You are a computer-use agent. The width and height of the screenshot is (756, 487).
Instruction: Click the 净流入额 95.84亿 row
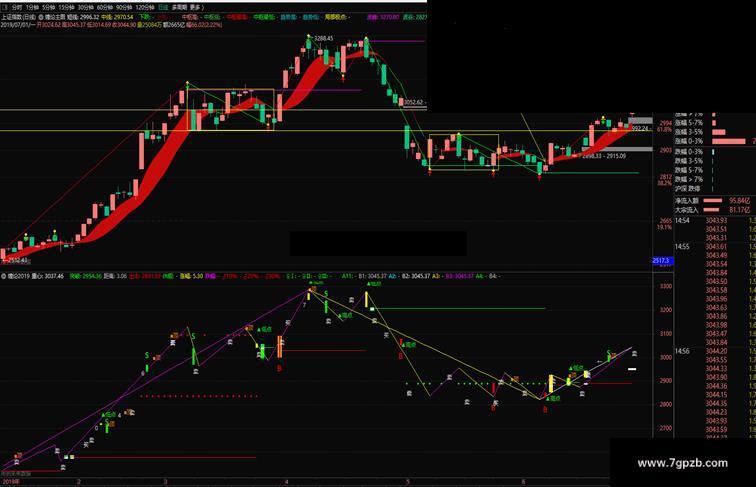[x=715, y=200]
